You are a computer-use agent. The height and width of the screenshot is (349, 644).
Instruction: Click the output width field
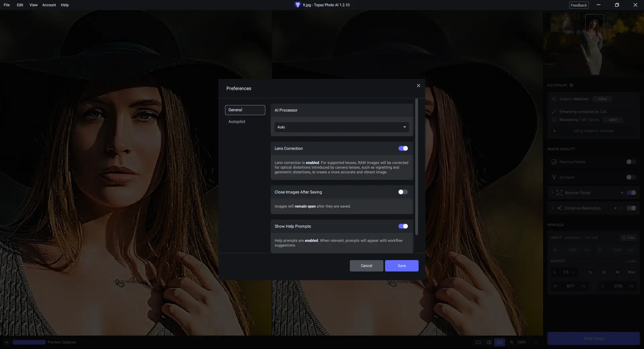coord(570,286)
